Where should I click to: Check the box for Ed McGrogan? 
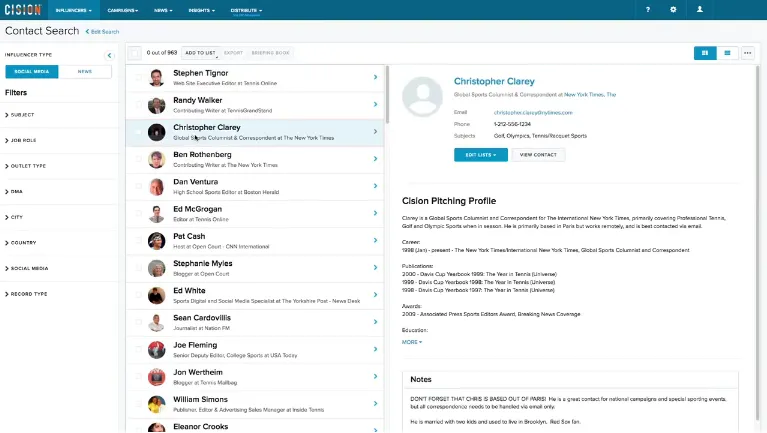click(x=138, y=213)
